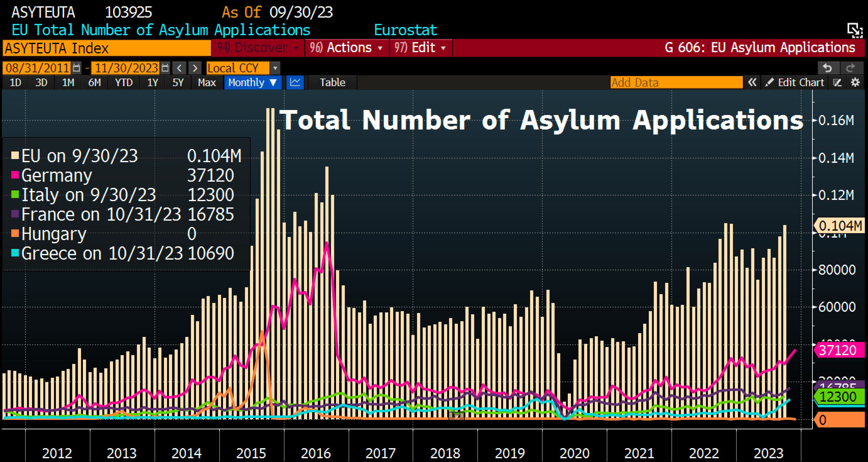Click the export window icon top right

(854, 30)
